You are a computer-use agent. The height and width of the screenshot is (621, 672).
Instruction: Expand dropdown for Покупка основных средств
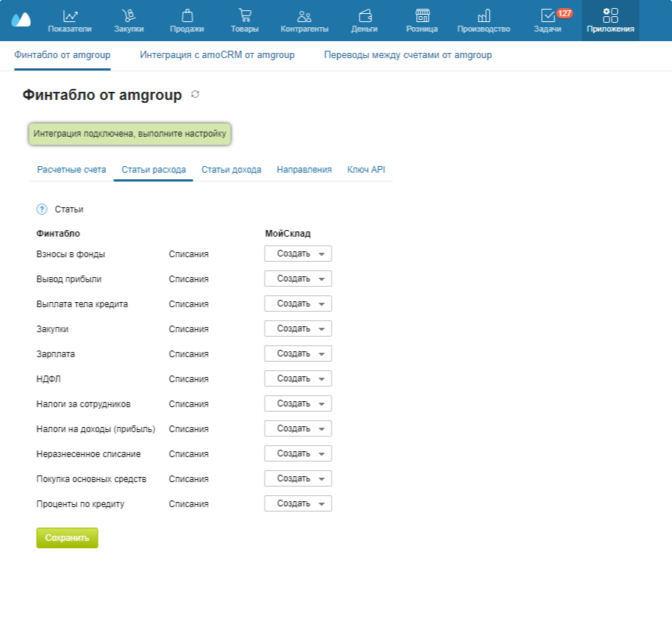(298, 478)
